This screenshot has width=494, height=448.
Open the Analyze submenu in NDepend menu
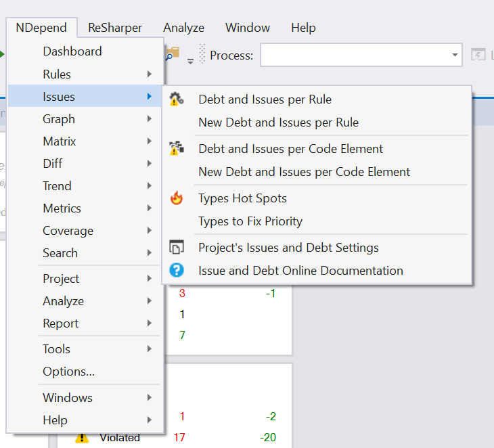coord(85,301)
